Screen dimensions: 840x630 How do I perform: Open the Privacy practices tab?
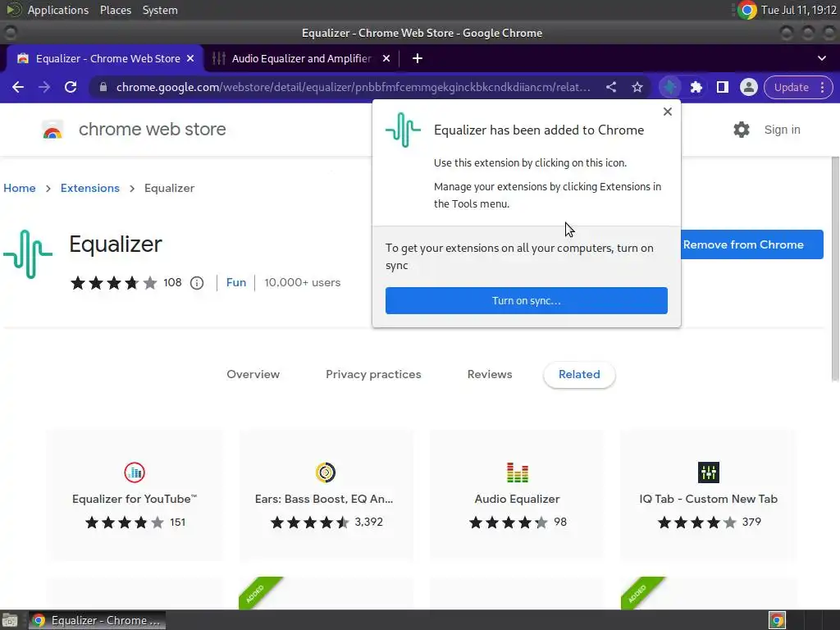click(x=373, y=374)
